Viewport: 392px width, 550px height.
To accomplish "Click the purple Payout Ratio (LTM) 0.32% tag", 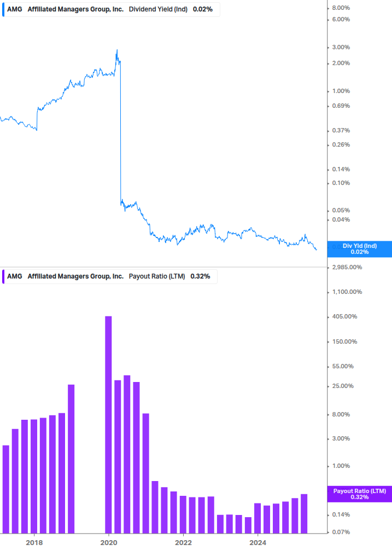I will coord(359,494).
